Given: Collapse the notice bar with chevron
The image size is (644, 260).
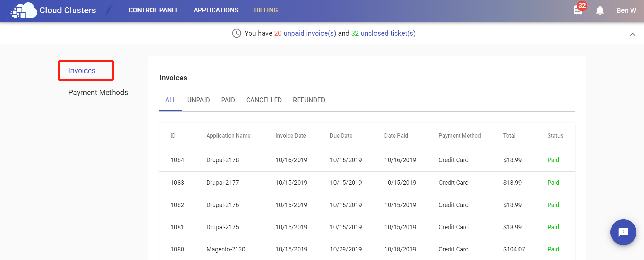Looking at the screenshot, I should pos(633,34).
